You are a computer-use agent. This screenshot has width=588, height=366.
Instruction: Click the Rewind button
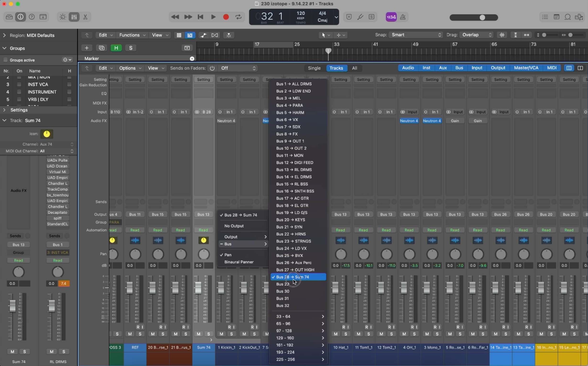175,17
